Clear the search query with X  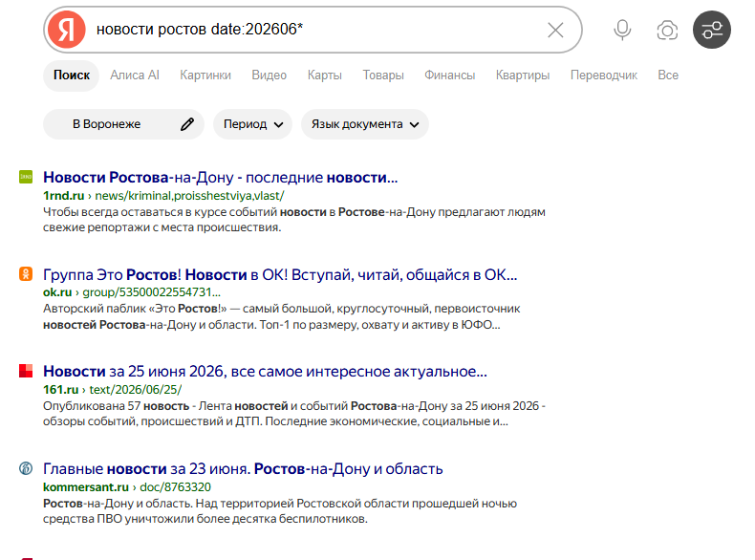(555, 30)
